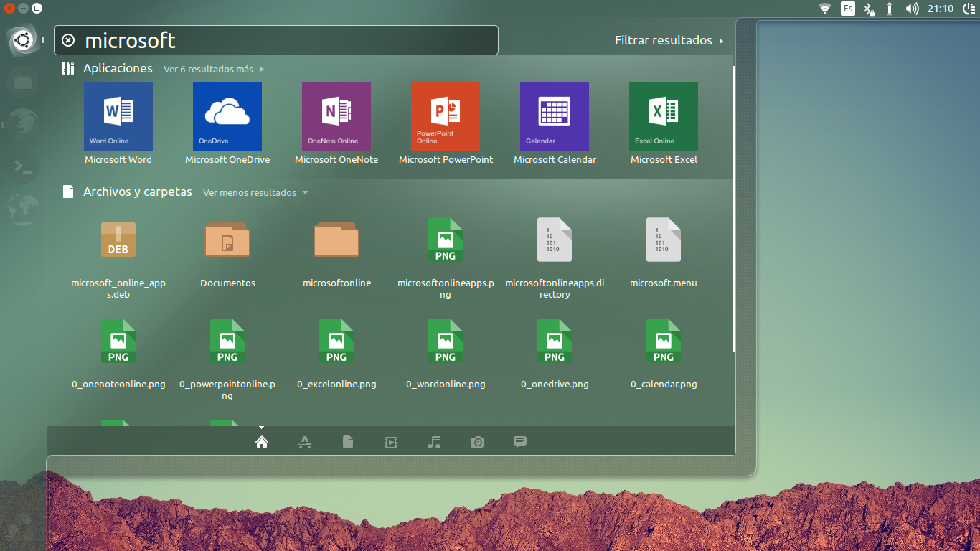This screenshot has width=980, height=551.
Task: Expand Filtrar resultados panel
Action: coord(669,40)
